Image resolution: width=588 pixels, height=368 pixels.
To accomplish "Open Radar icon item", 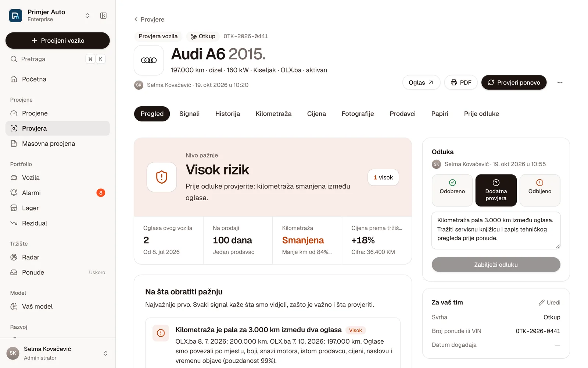I will point(14,257).
